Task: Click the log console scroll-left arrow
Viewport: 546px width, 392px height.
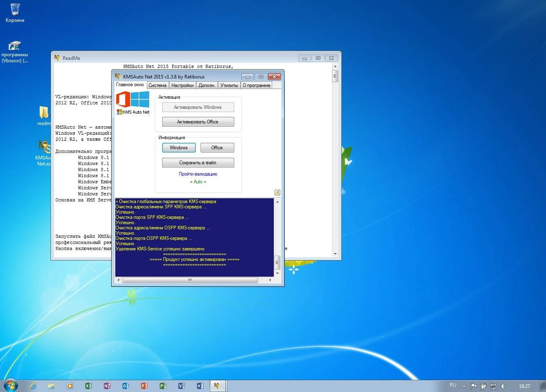Action: point(119,280)
